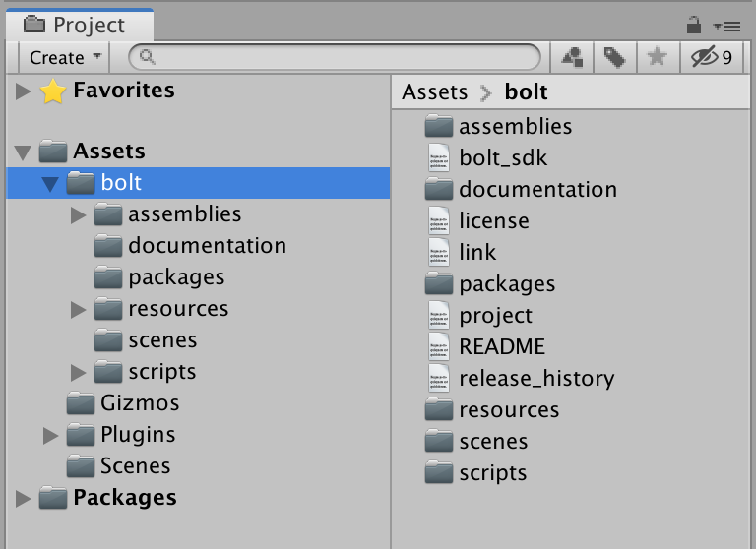This screenshot has height=549, width=756.
Task: Select the Favorites star icon
Action: tap(52, 91)
